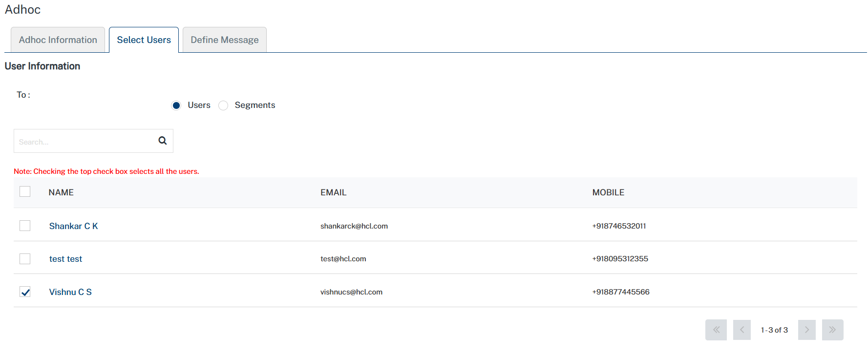Jump to the last page of users

(832, 330)
